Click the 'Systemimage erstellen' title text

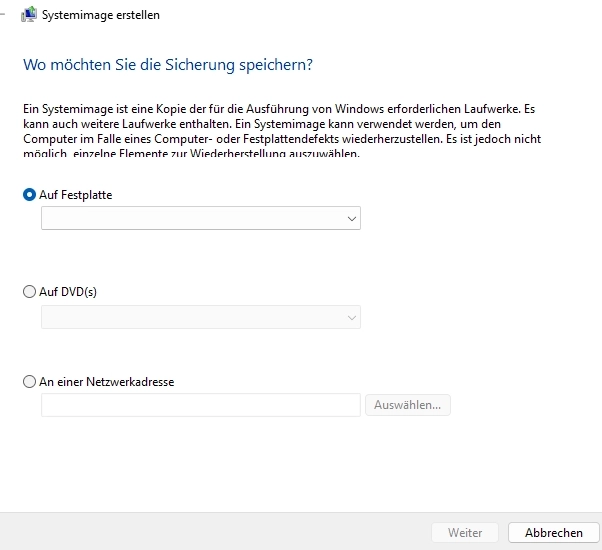101,15
